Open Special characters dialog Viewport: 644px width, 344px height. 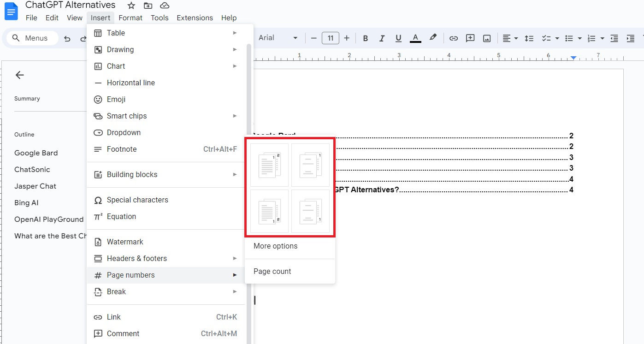tap(166, 200)
